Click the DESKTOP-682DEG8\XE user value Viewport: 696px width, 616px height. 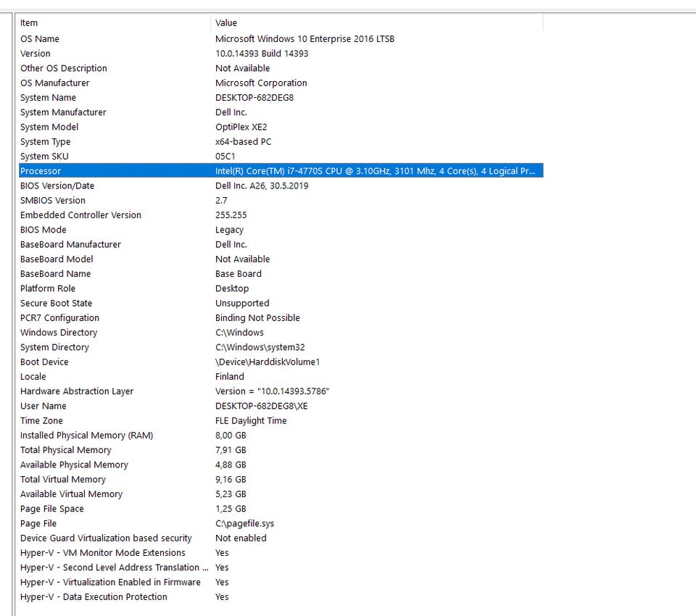(x=261, y=406)
